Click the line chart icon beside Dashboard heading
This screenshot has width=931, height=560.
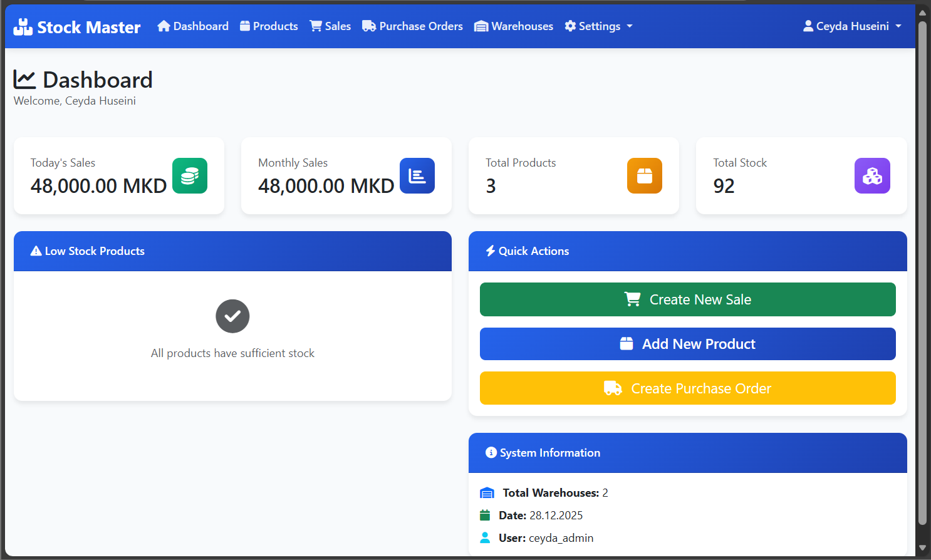pyautogui.click(x=25, y=80)
